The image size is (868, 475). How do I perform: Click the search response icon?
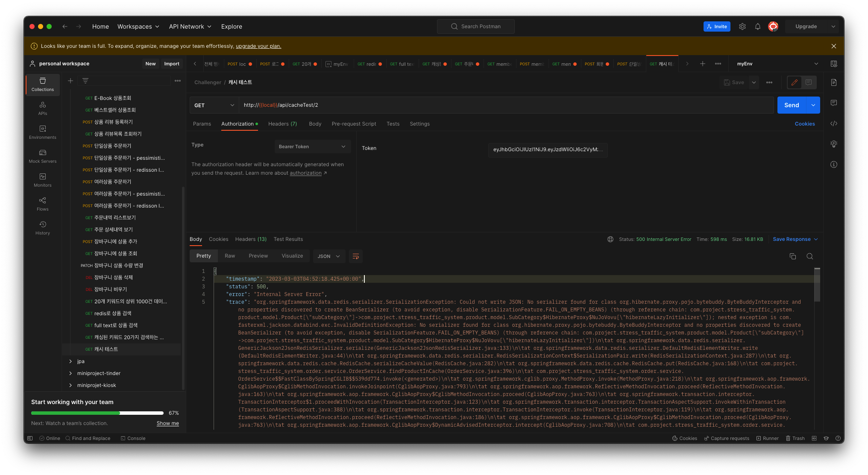pyautogui.click(x=809, y=256)
